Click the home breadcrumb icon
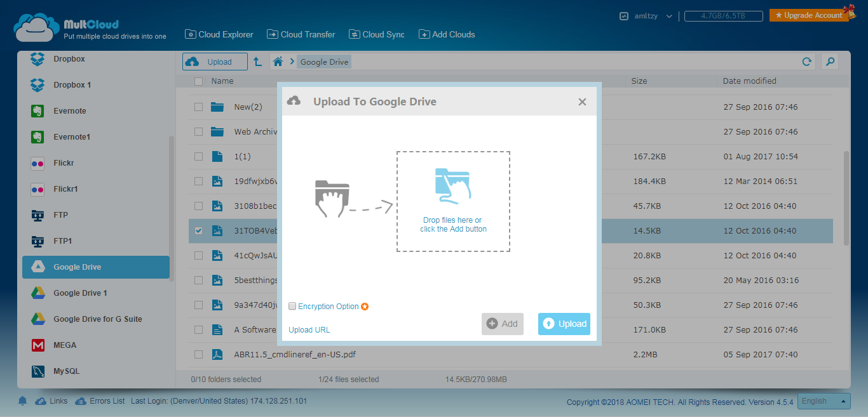868x417 pixels. coord(278,62)
